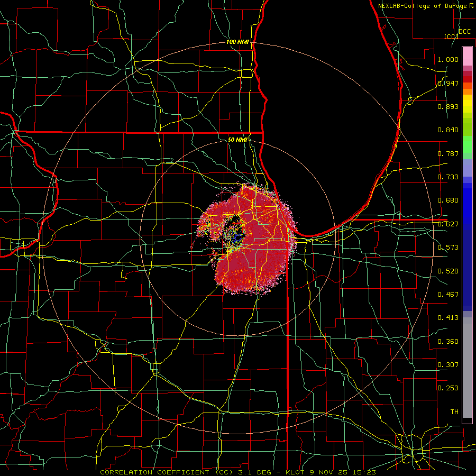The image size is (476, 476).
Task: Select the 0.840 scale value
Action: [448, 130]
